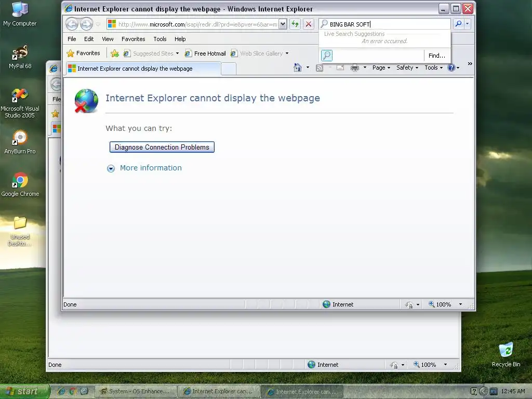
Task: Open the Page command bar menu
Action: tap(381, 68)
